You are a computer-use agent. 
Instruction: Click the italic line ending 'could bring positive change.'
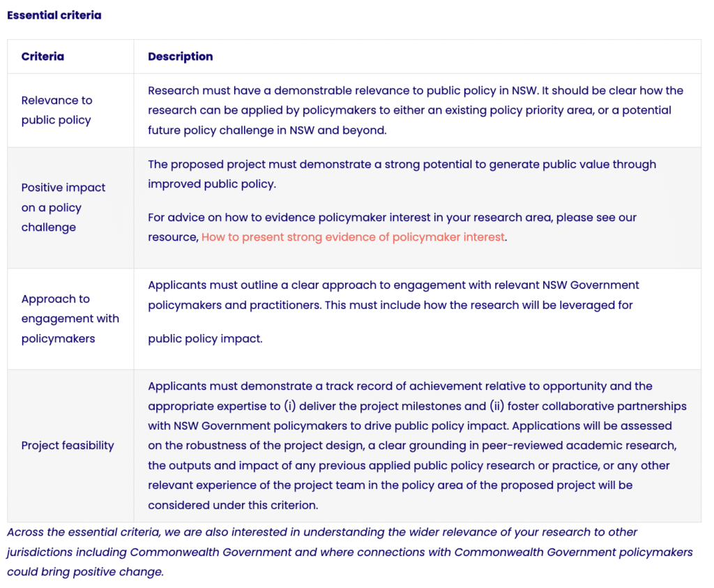point(85,572)
